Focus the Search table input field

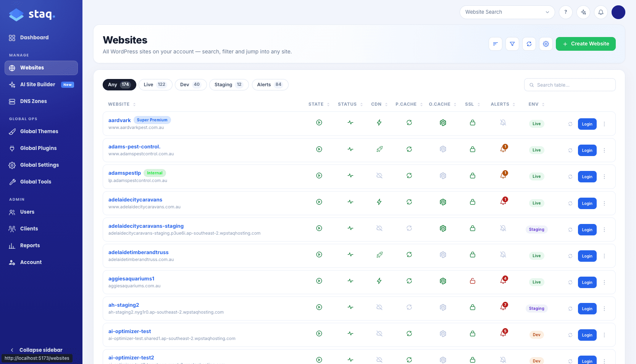click(x=570, y=85)
